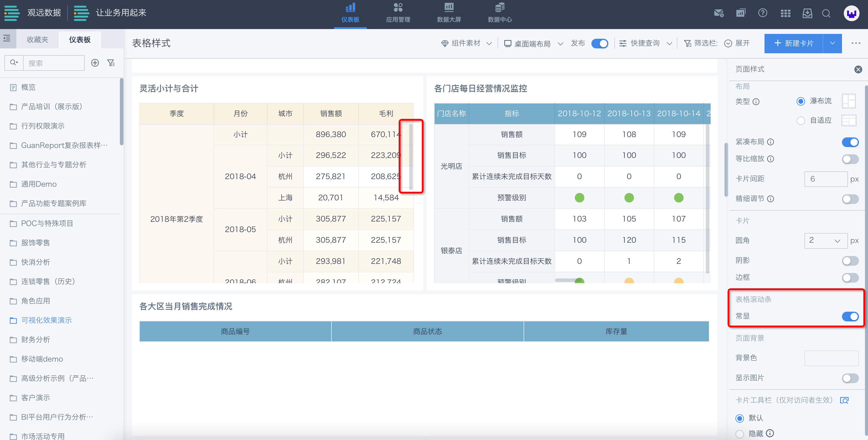Open the help question mark icon
The width and height of the screenshot is (868, 440).
tap(763, 13)
